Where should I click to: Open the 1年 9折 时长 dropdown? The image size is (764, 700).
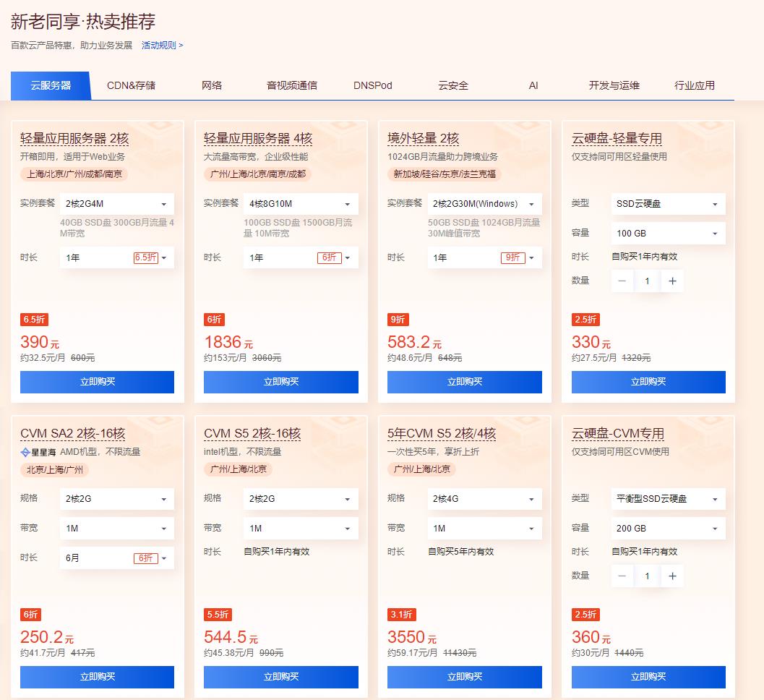point(484,257)
